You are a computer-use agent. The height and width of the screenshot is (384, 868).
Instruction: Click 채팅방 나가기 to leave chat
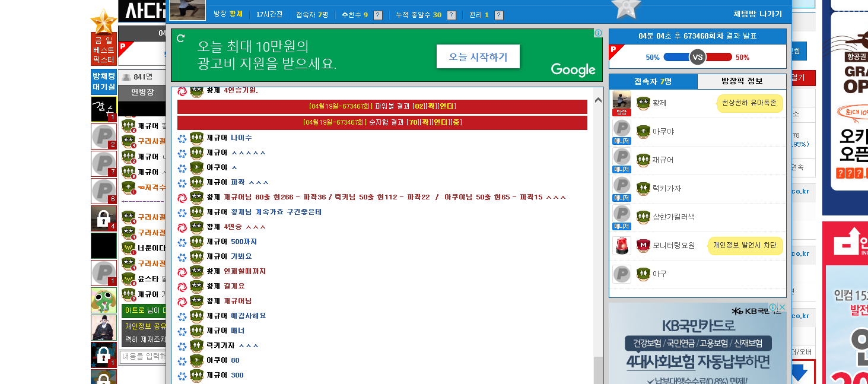coord(758,14)
